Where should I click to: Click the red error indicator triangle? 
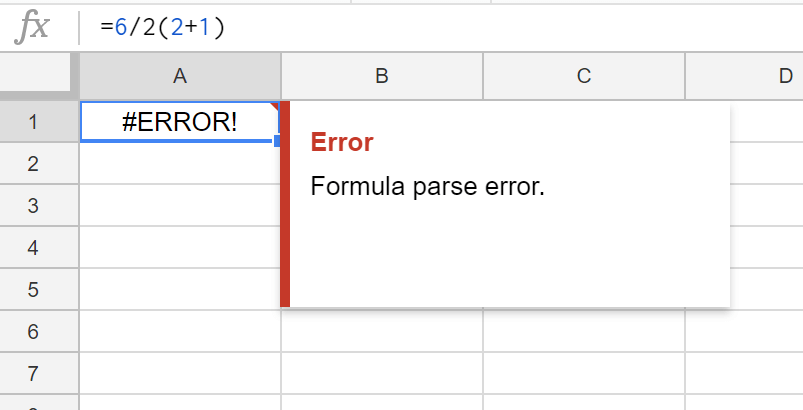(275, 106)
